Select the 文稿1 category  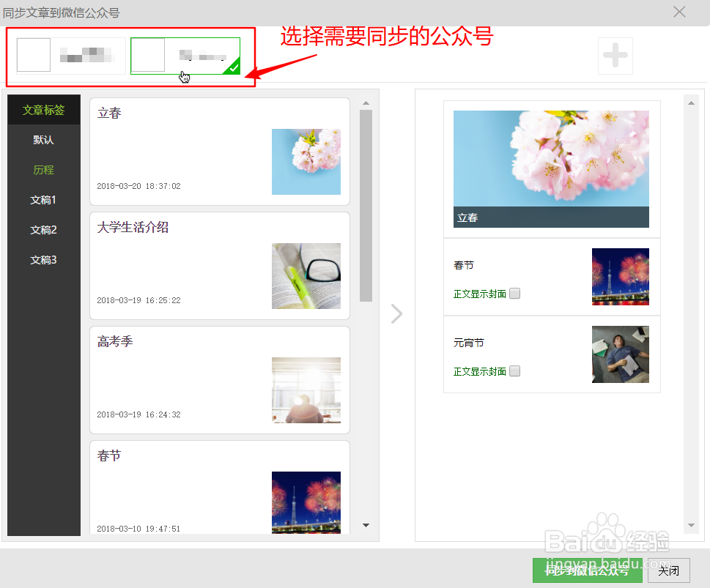(43, 199)
